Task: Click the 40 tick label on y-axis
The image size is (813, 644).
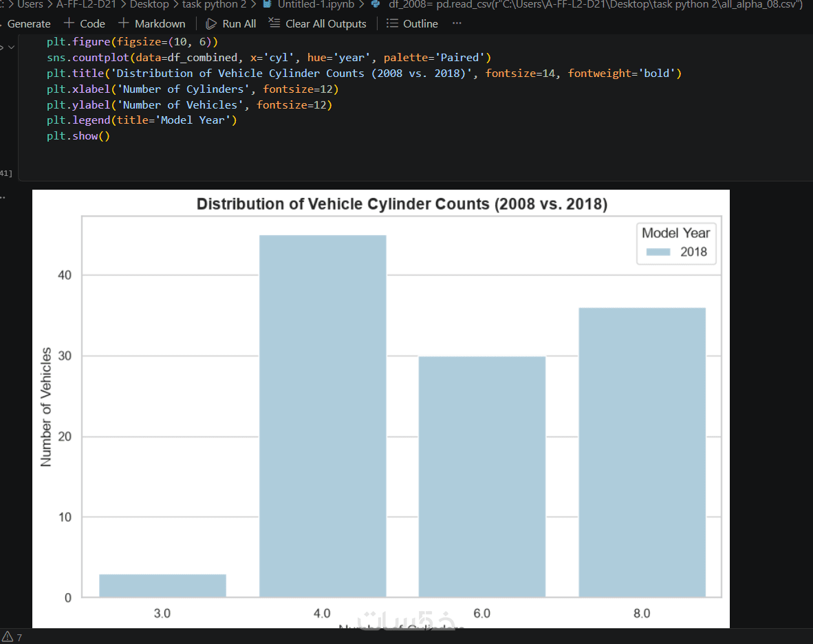Action: click(65, 275)
